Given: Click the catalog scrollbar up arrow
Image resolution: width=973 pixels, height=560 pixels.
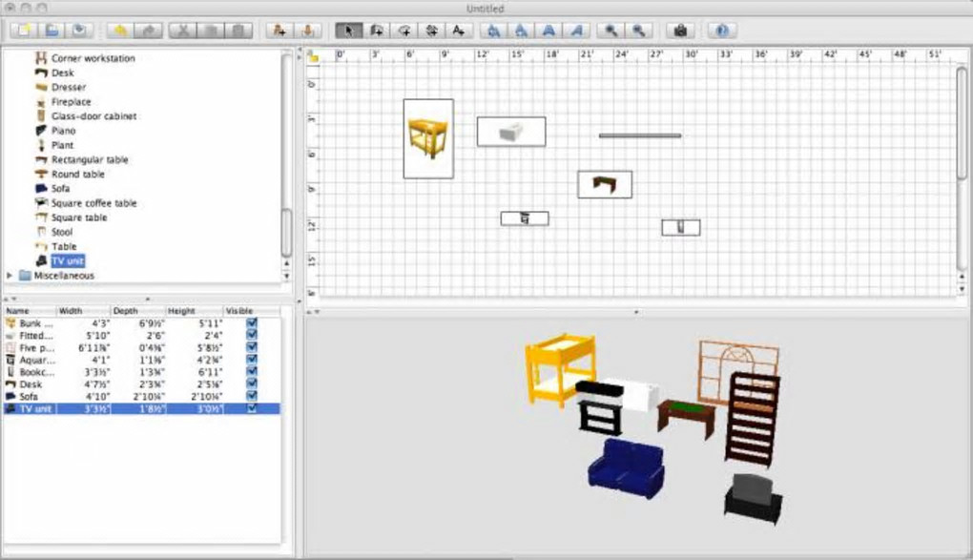Looking at the screenshot, I should click(287, 264).
